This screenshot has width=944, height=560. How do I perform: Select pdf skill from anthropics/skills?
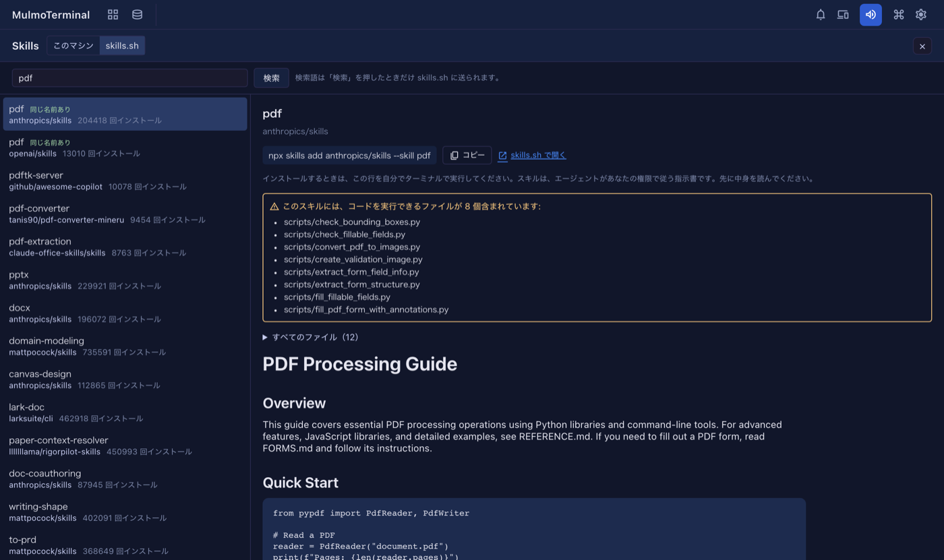[x=125, y=114]
